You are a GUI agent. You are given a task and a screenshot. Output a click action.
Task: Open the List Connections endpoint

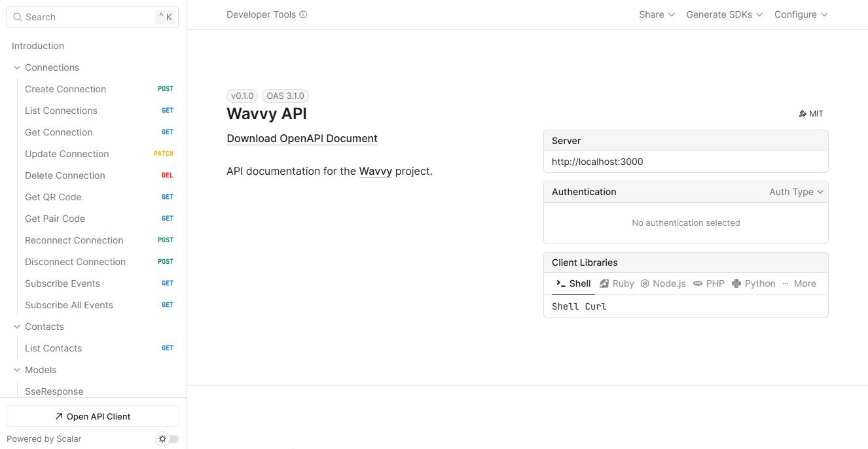(97, 111)
